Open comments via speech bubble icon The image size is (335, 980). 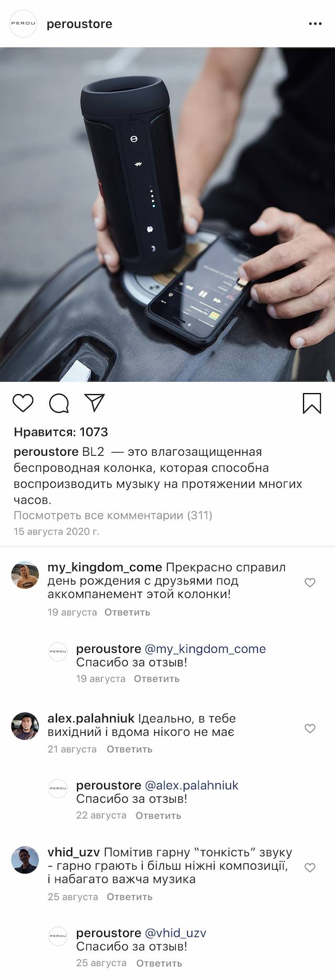59,403
